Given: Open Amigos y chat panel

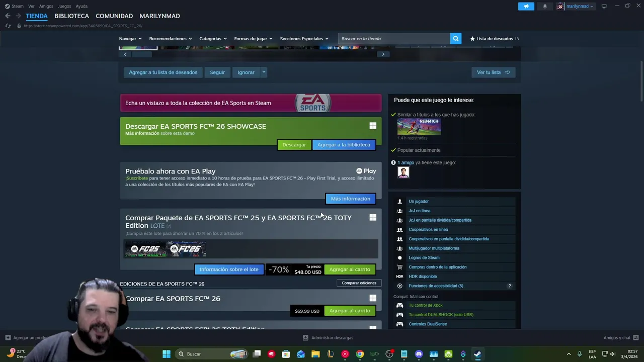Looking at the screenshot, I should [621, 338].
